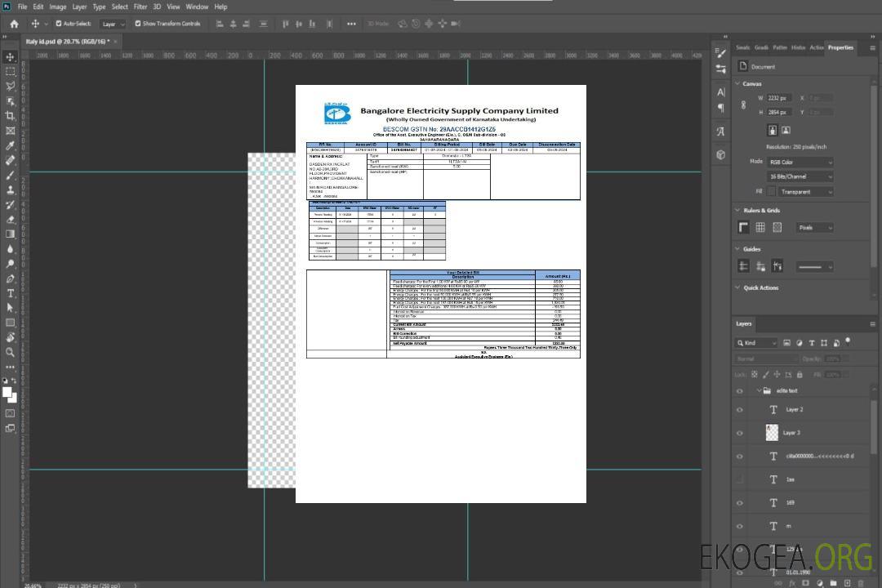Filter layers by type layers icon
The width and height of the screenshot is (882, 588).
[x=812, y=343]
